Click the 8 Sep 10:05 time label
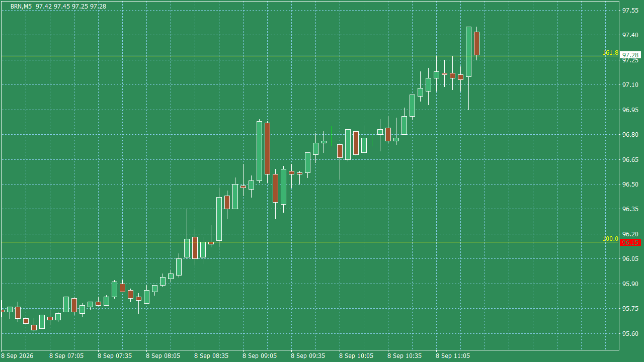 pyautogui.click(x=356, y=356)
